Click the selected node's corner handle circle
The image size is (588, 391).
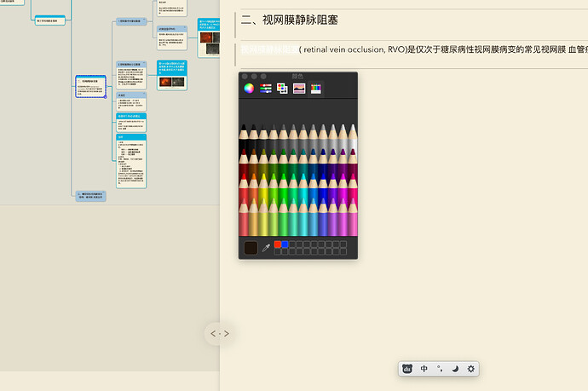tap(106, 97)
